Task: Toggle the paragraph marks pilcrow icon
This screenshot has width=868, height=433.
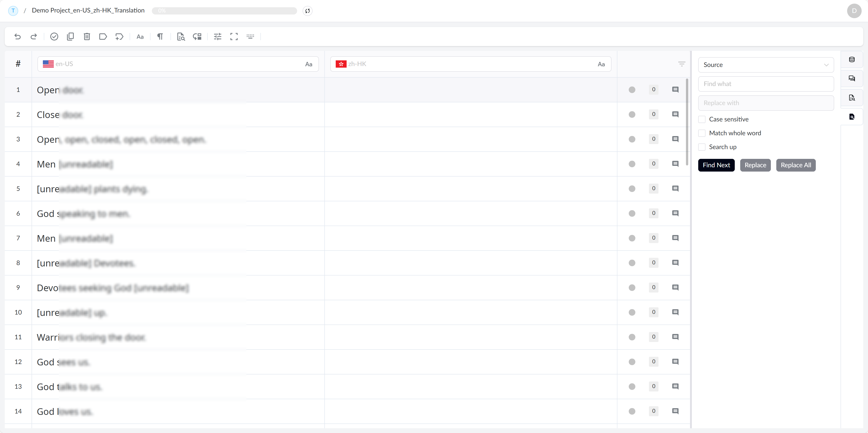Action: point(160,36)
